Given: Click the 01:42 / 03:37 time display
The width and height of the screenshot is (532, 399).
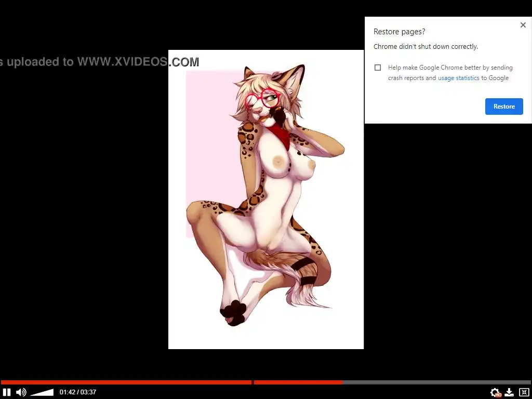Looking at the screenshot, I should 78,392.
